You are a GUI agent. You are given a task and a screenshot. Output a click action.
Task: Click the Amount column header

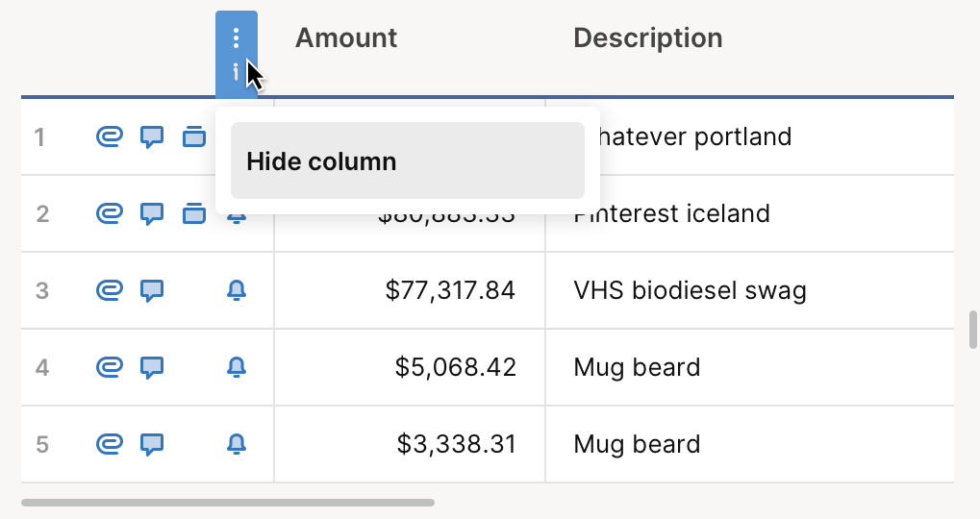(x=346, y=38)
